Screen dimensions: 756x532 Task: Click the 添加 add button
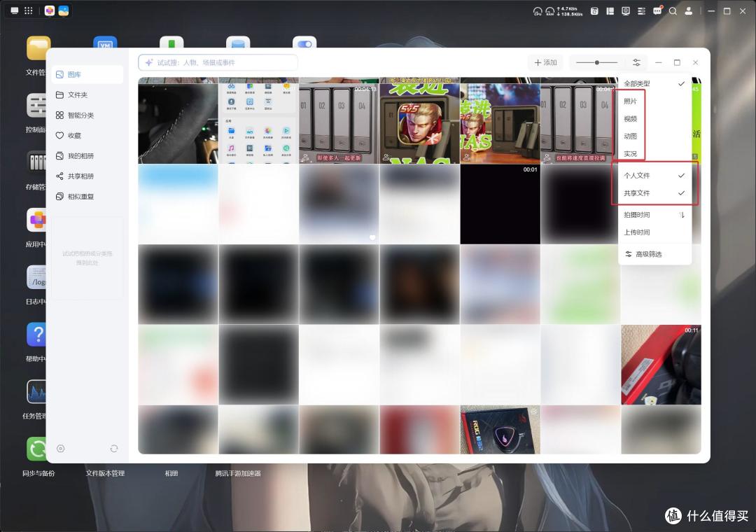click(545, 63)
